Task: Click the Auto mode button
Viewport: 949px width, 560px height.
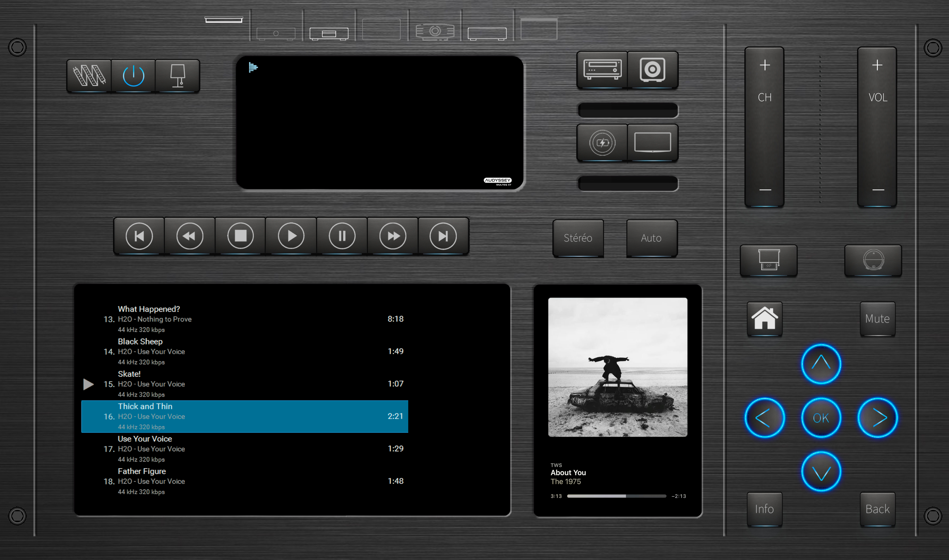Action: coord(651,238)
